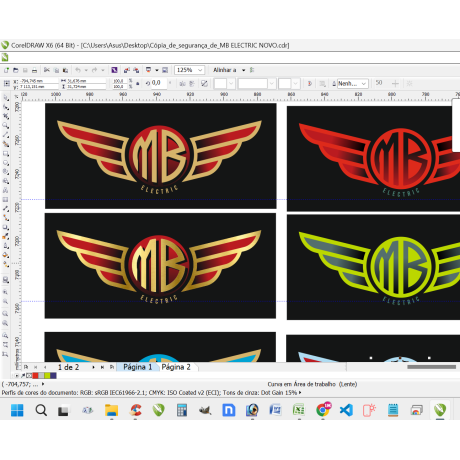Expand the Alinhar a dropdown arrow
Image resolution: width=460 pixels, height=460 pixels.
[x=244, y=70]
